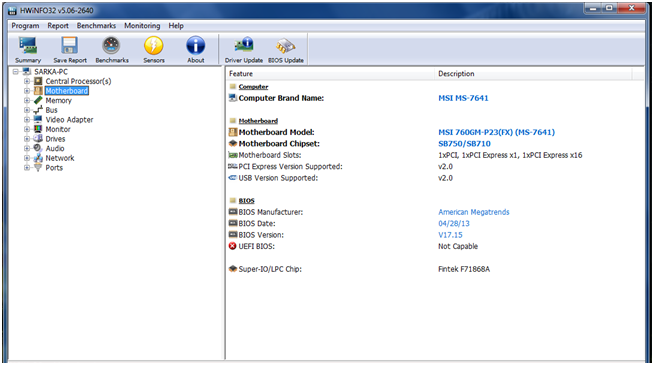Expand the Drives tree node
The height and width of the screenshot is (368, 652).
pyautogui.click(x=27, y=138)
